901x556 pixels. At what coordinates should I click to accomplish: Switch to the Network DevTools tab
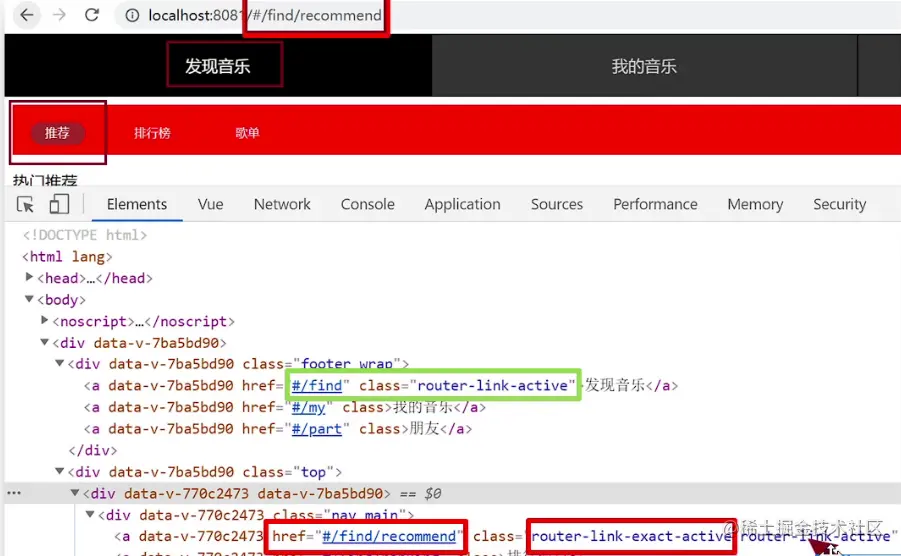[x=282, y=204]
